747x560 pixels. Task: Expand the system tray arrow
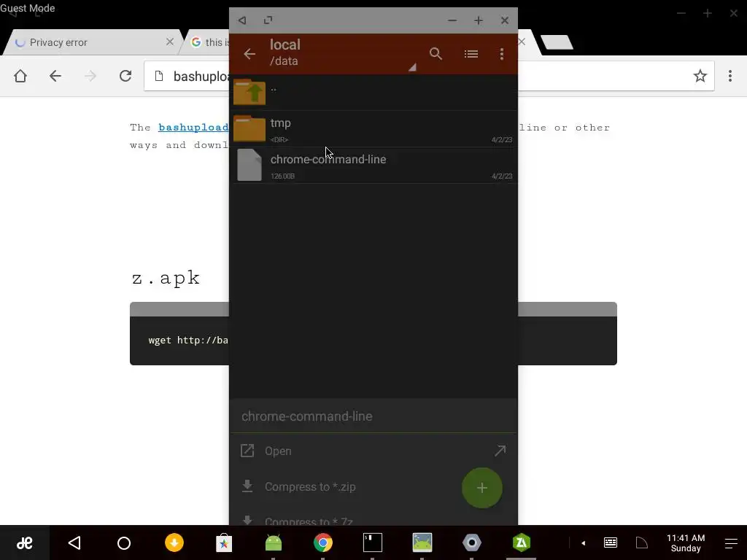[x=583, y=543]
